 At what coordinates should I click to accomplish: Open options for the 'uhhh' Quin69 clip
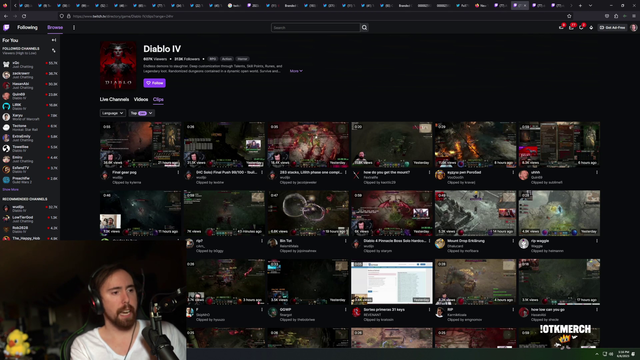[x=597, y=173]
